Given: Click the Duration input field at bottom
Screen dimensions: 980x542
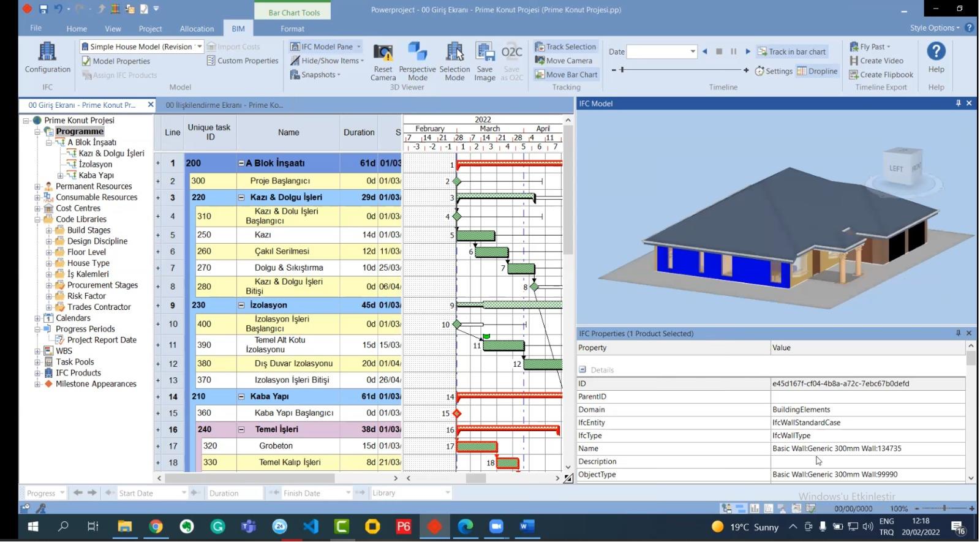Looking at the screenshot, I should click(235, 493).
